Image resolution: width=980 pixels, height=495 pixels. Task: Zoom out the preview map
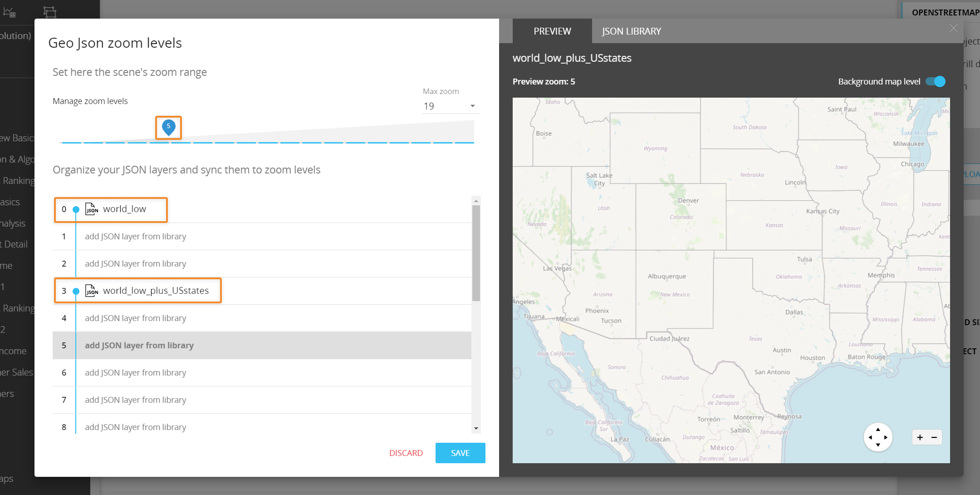pyautogui.click(x=934, y=437)
